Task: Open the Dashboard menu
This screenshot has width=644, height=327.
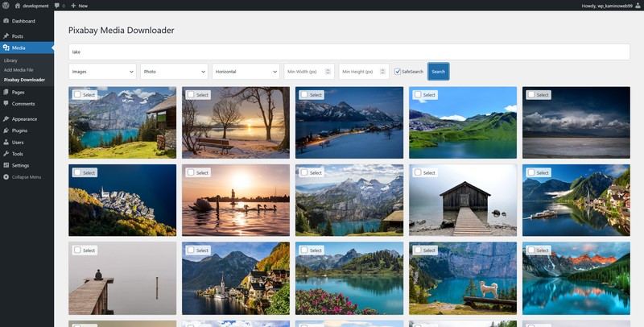Action: [x=27, y=21]
